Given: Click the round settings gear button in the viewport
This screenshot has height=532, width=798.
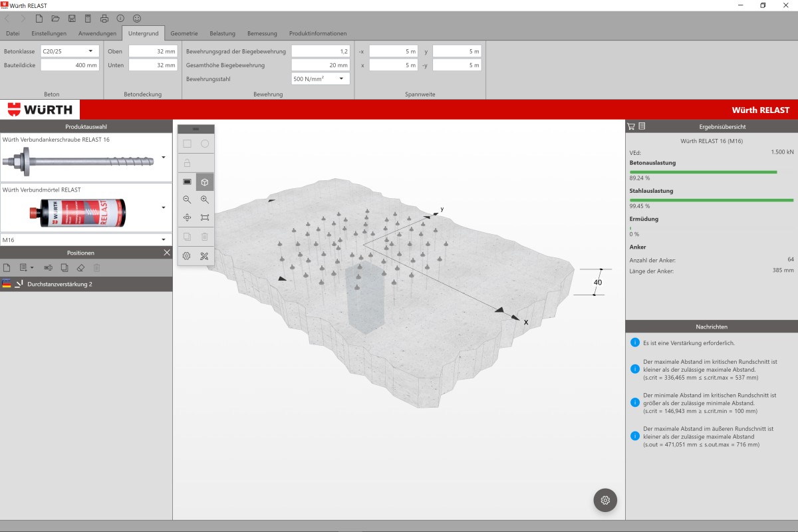Looking at the screenshot, I should click(605, 500).
